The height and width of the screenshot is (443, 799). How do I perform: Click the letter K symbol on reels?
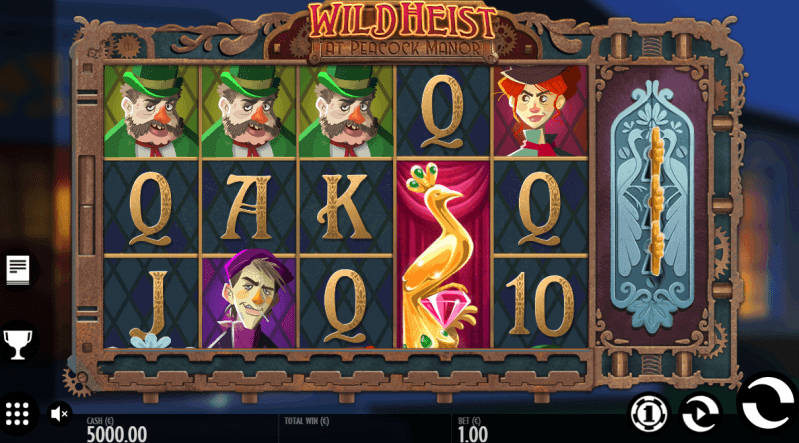[x=345, y=206]
